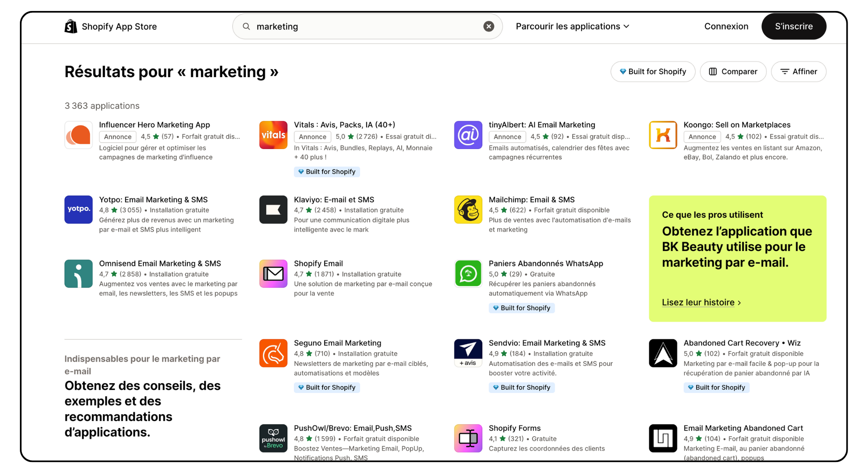Open Influencer Hero Marketing App title
868x473 pixels.
coord(154,125)
